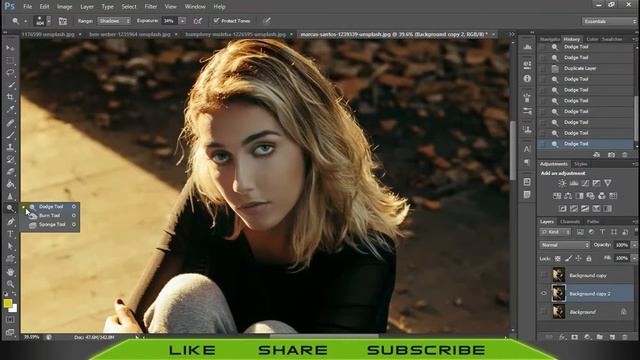The height and width of the screenshot is (360, 640).
Task: Select the Eyedropper tool
Action: pos(10,109)
